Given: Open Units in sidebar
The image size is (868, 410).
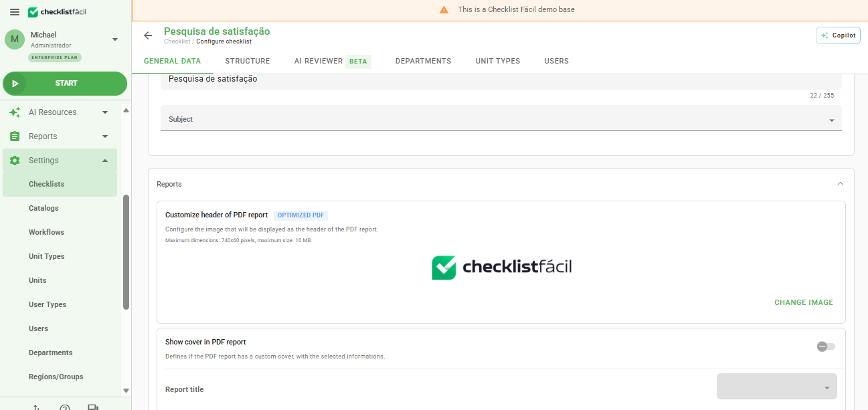Looking at the screenshot, I should pyautogui.click(x=37, y=280).
